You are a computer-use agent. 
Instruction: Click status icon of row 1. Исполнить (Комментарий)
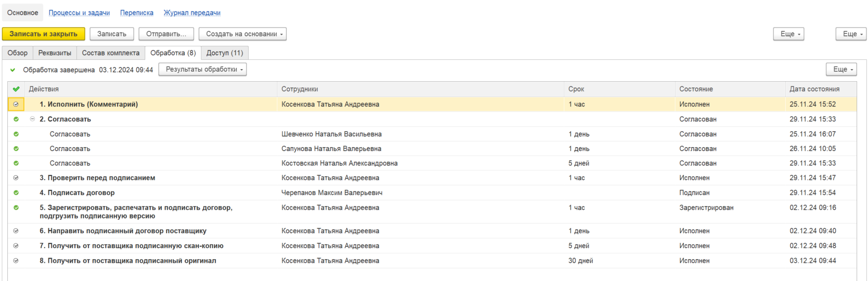click(x=16, y=104)
